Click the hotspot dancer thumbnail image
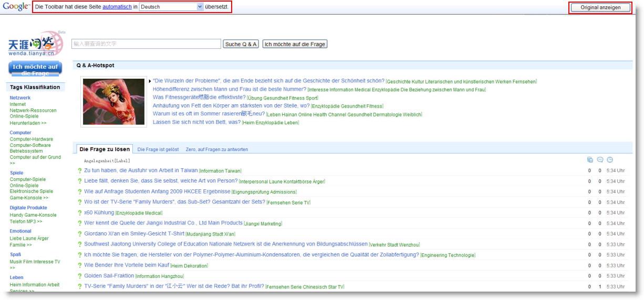 [x=113, y=102]
